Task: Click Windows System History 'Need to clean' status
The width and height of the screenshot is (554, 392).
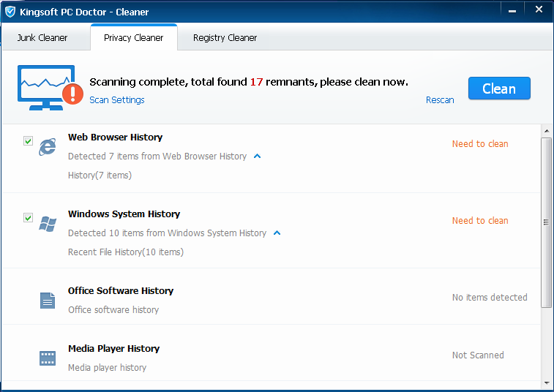Action: pyautogui.click(x=480, y=220)
